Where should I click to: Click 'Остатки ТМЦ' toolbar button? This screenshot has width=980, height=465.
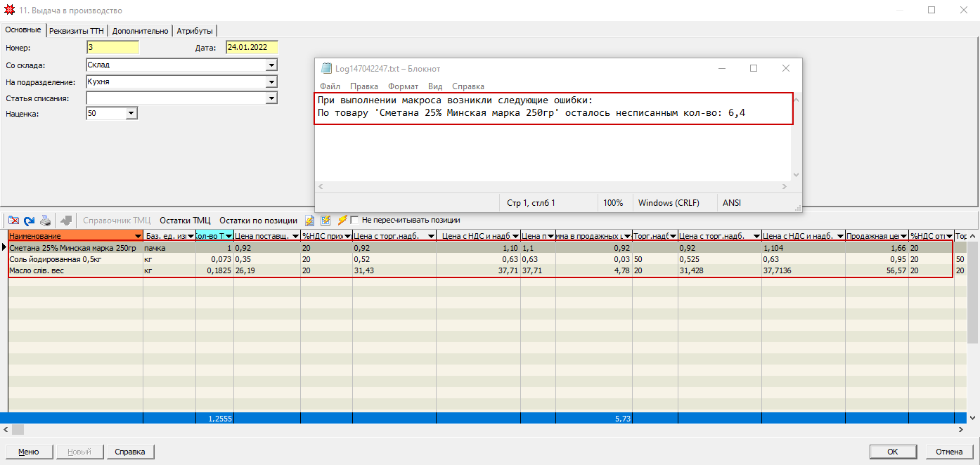185,220
